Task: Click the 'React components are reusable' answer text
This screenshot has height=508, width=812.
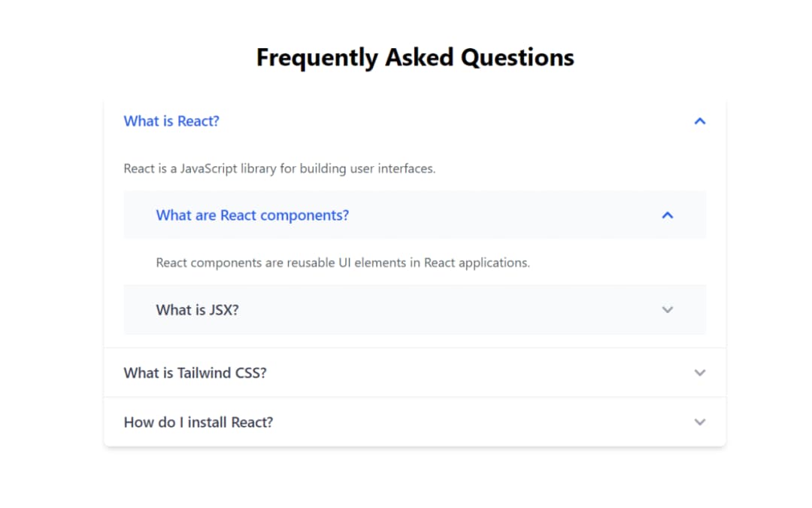Action: click(x=343, y=263)
